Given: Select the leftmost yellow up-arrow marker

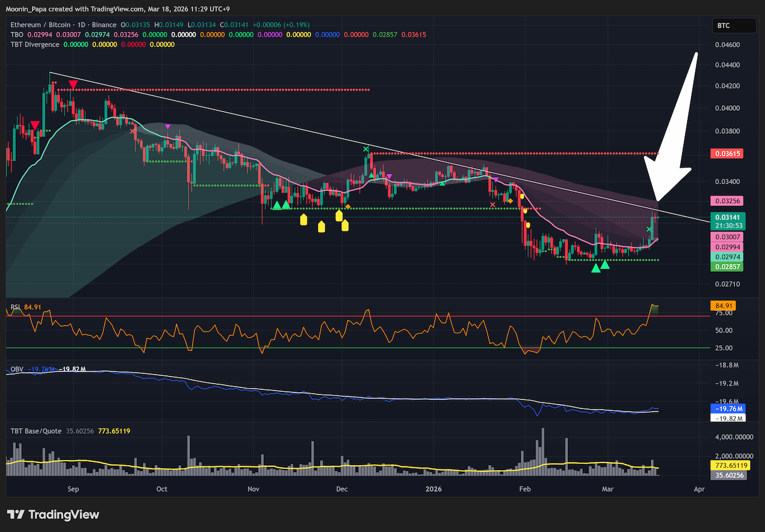Looking at the screenshot, I should tap(303, 220).
